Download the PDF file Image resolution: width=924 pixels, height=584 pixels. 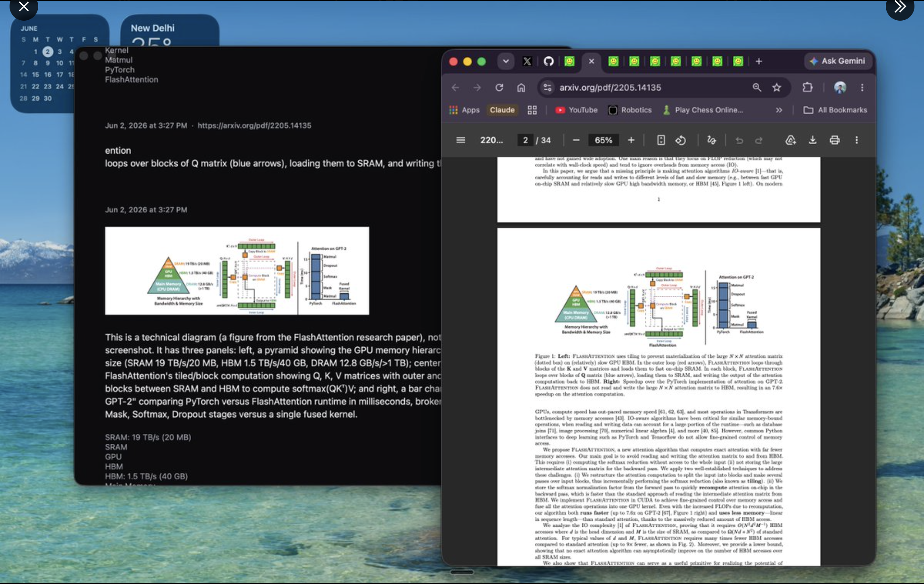[x=812, y=140]
